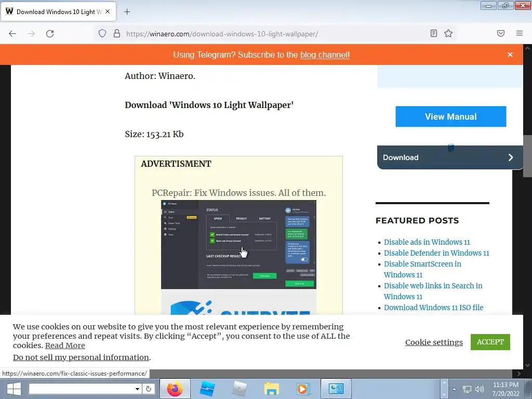This screenshot has height=399, width=532.
Task: Save page to Pocket icon
Action: click(500, 33)
